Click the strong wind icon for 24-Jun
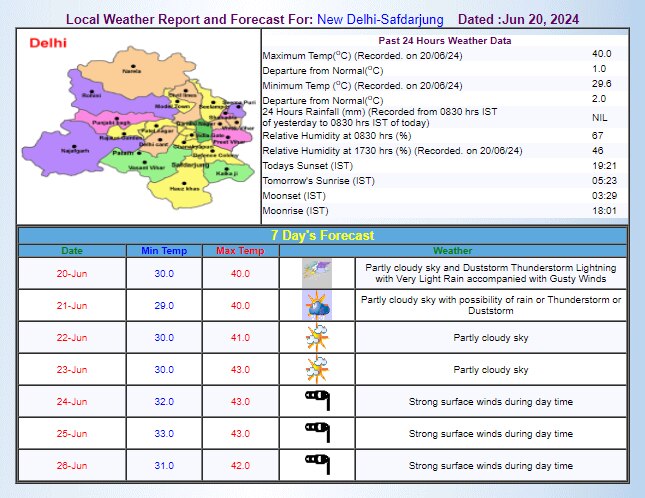The image size is (645, 498). tap(316, 401)
